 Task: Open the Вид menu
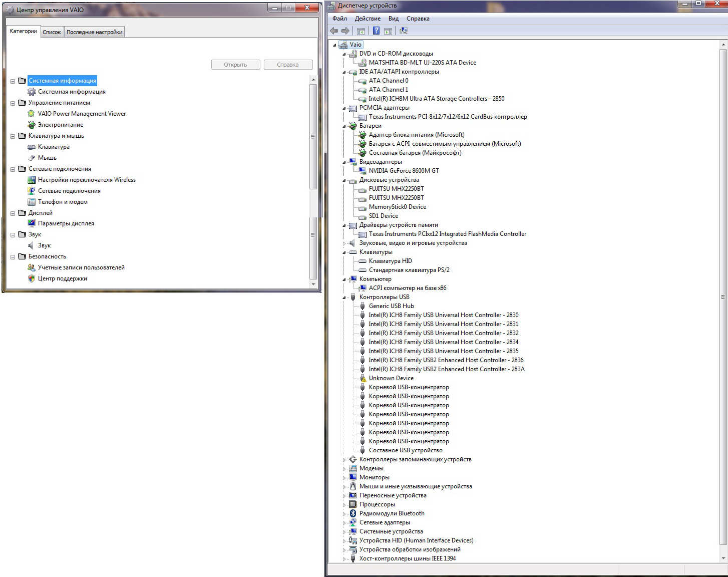pos(393,19)
